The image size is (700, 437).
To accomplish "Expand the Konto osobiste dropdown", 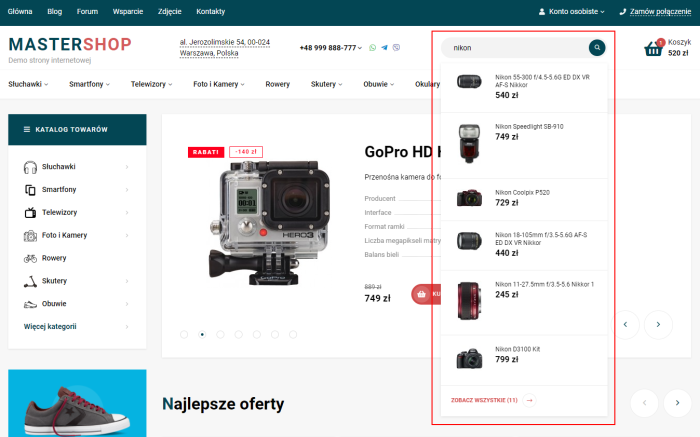I will point(602,12).
